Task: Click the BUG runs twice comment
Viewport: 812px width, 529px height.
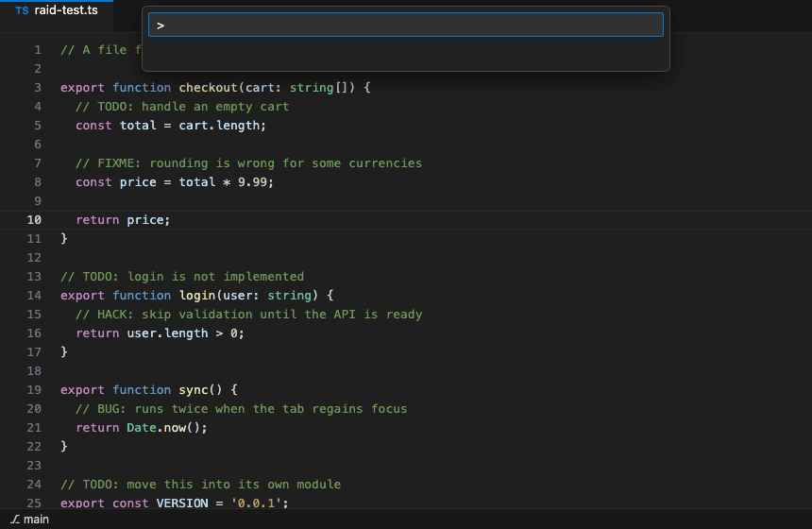Action: tap(242, 409)
